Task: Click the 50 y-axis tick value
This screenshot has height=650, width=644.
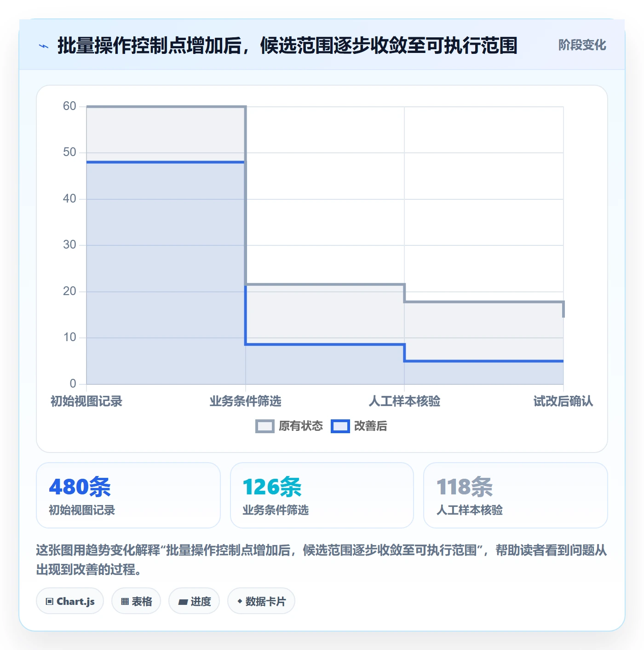Action: coord(69,152)
